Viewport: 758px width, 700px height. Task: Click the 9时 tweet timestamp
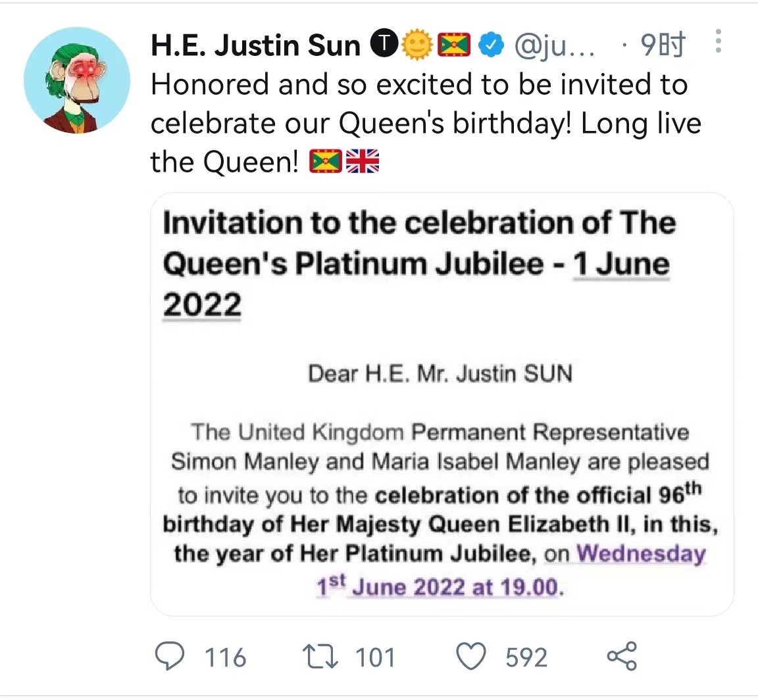click(x=663, y=45)
